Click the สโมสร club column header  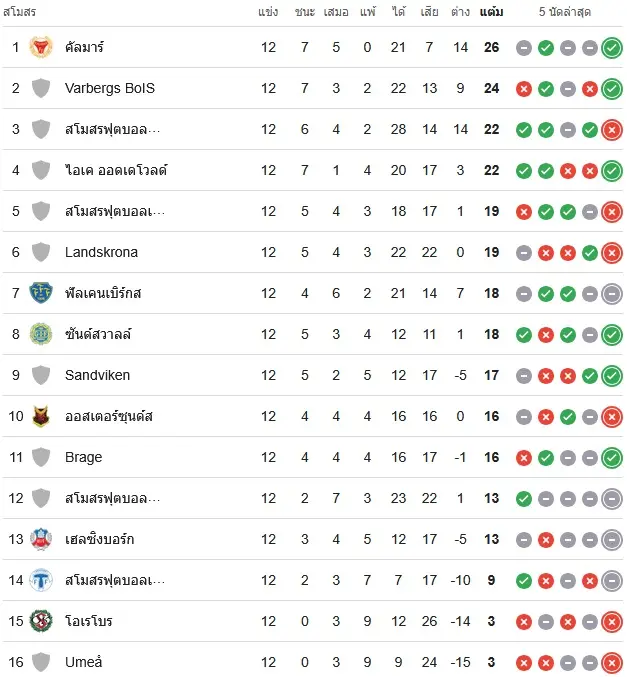19,12
